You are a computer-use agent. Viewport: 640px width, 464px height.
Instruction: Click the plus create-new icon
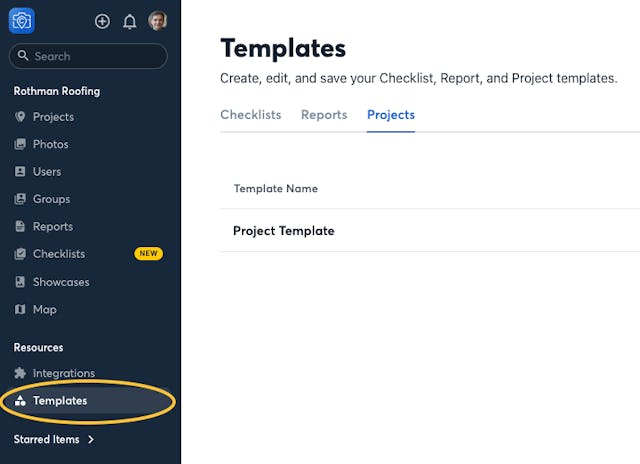tap(102, 21)
